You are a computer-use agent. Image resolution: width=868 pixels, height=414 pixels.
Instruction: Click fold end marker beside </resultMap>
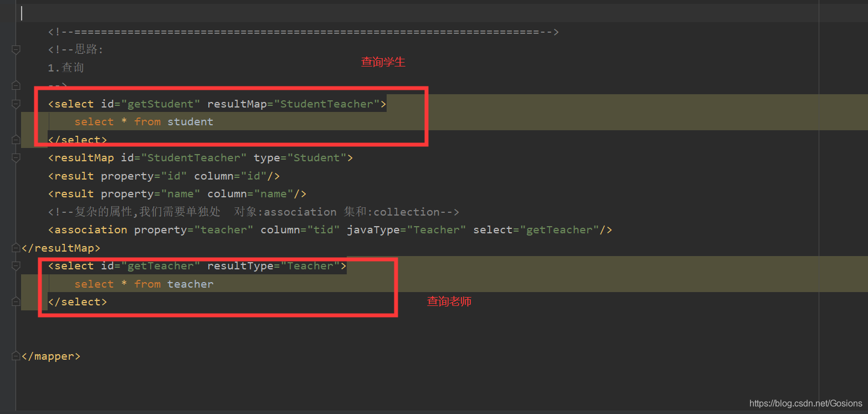pyautogui.click(x=16, y=248)
